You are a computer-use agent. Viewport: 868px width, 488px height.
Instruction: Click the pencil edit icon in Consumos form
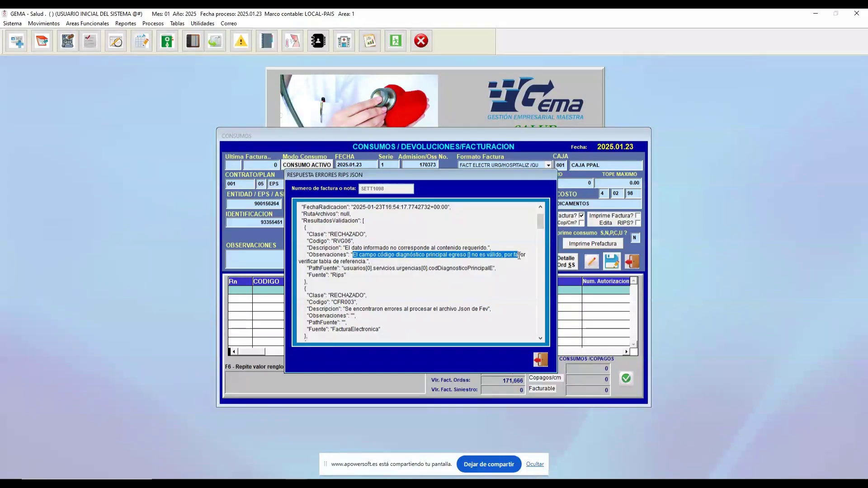point(591,261)
